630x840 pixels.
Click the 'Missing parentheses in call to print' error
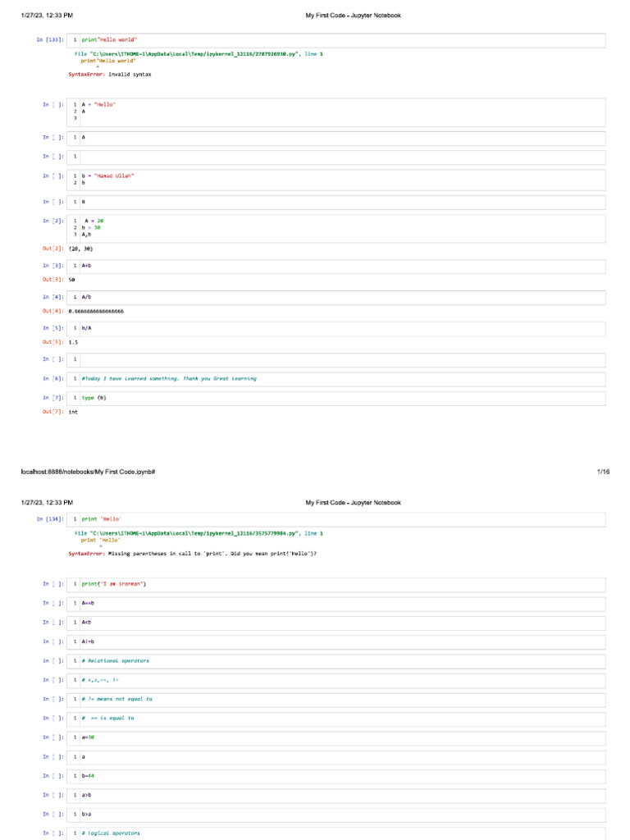pyautogui.click(x=192, y=554)
